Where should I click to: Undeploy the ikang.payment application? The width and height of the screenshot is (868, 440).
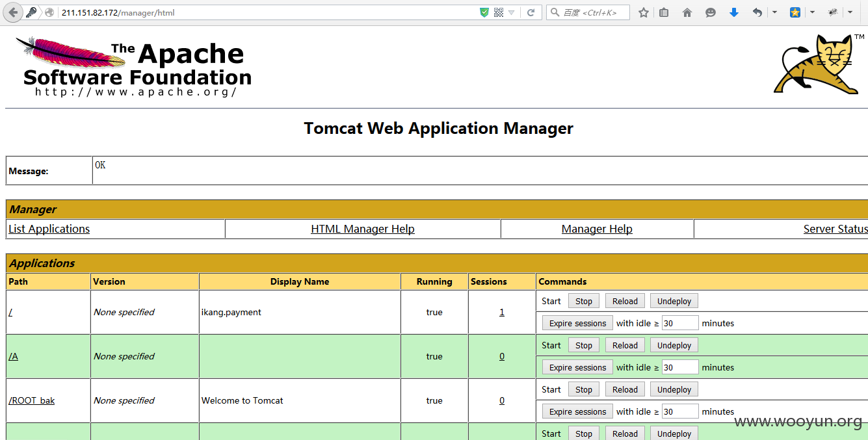(x=674, y=301)
